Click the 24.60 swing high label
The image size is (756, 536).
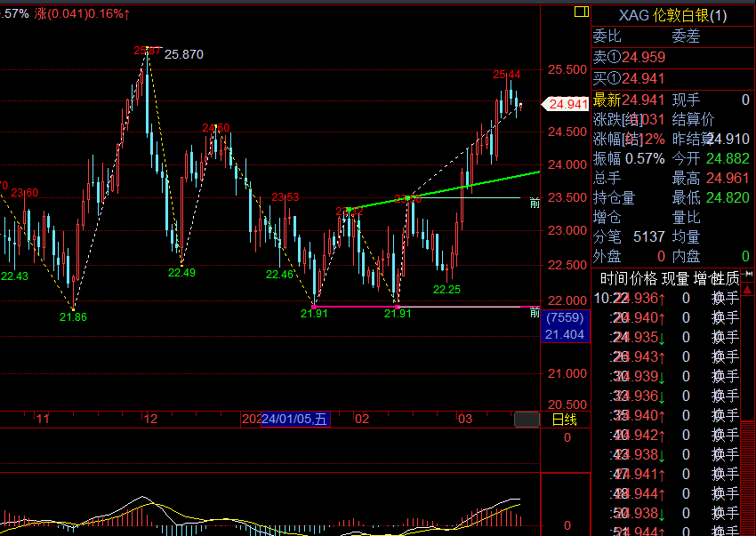tap(216, 128)
